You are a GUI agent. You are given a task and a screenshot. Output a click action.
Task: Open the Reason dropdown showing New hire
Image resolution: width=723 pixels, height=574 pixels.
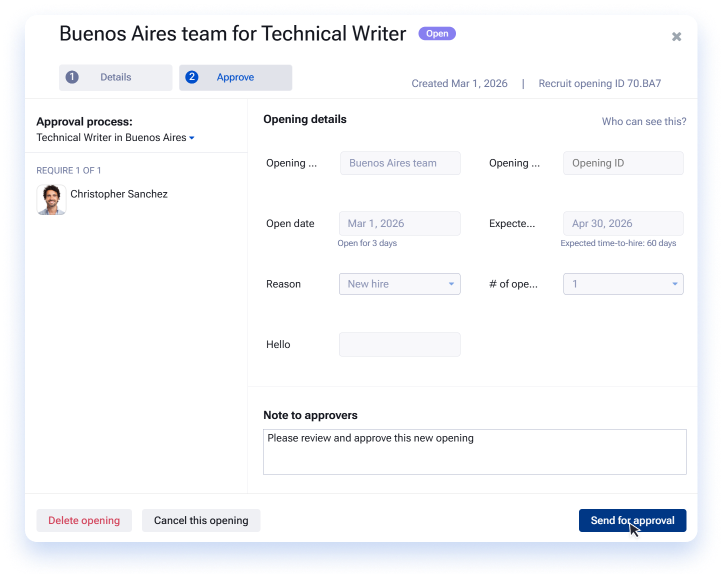[x=399, y=284]
